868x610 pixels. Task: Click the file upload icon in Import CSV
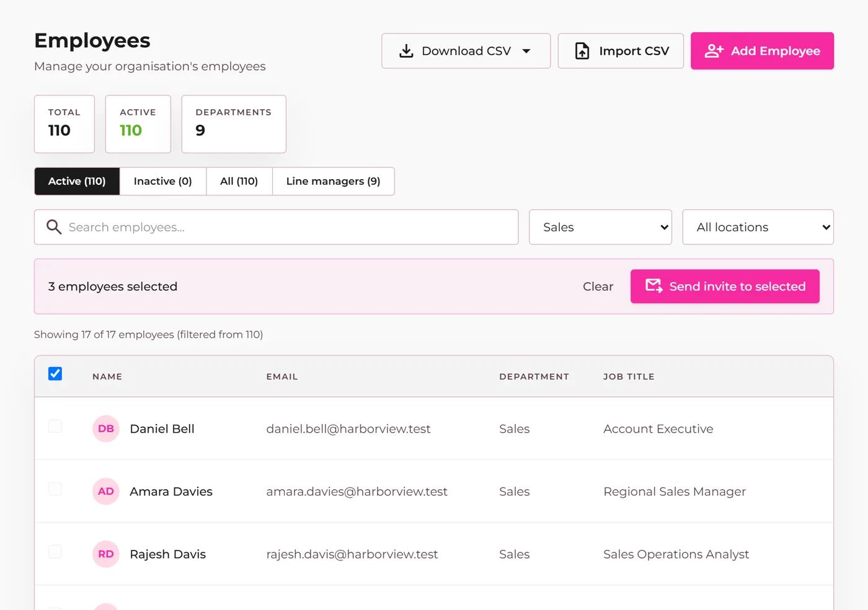point(582,51)
